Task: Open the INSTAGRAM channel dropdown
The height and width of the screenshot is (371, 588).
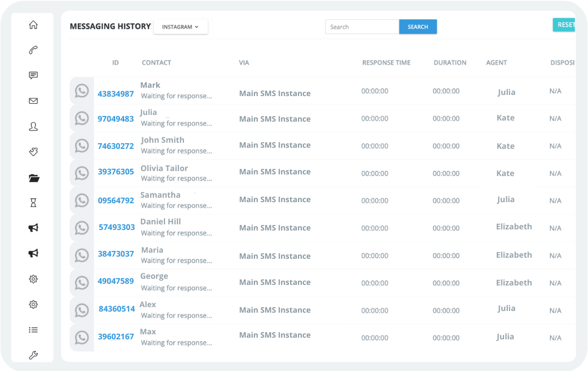Action: tap(181, 26)
